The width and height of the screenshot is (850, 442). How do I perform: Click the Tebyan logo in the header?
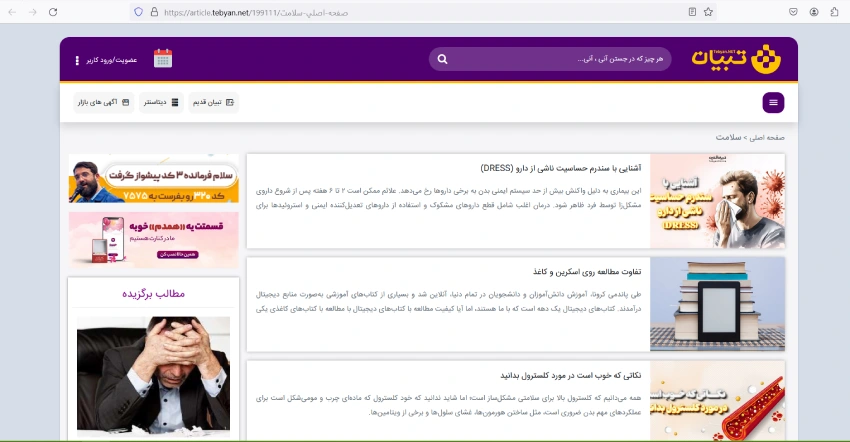coord(736,59)
